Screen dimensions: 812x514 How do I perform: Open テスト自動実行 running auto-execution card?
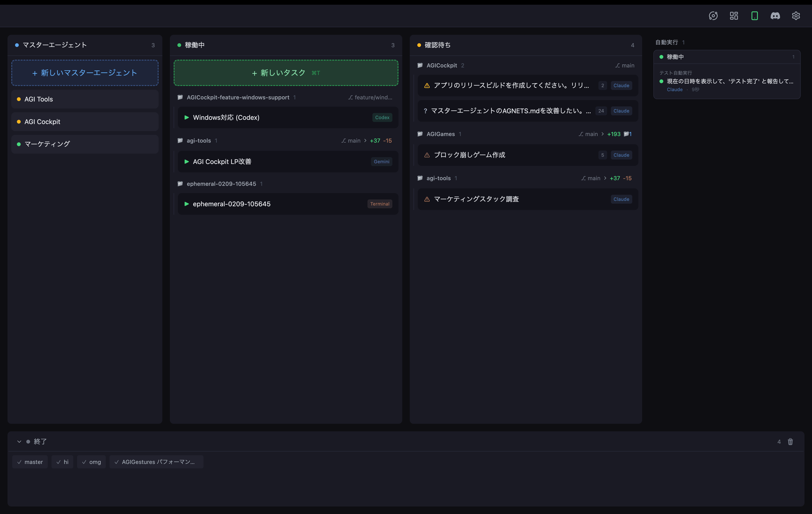click(x=727, y=81)
